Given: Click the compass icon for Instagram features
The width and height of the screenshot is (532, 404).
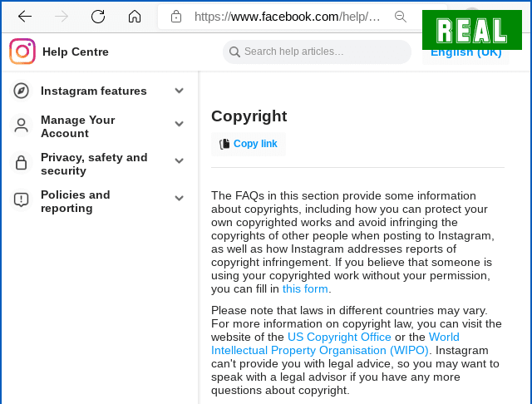Looking at the screenshot, I should [x=21, y=91].
